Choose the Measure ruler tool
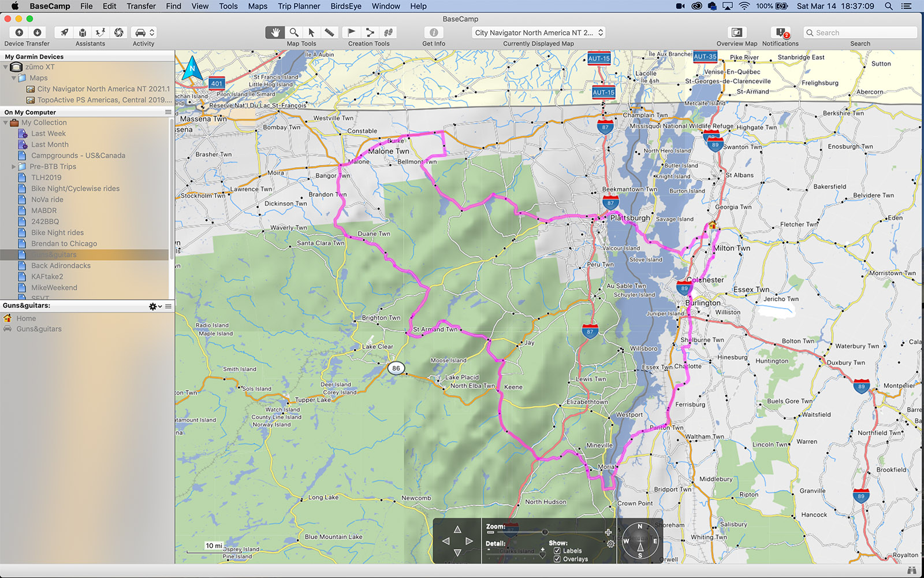This screenshot has height=578, width=924. [x=329, y=32]
